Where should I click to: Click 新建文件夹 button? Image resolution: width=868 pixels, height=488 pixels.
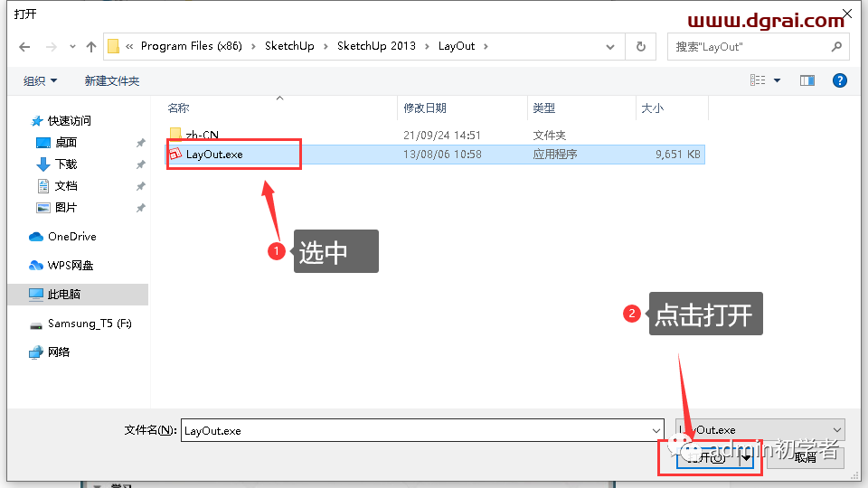point(112,80)
